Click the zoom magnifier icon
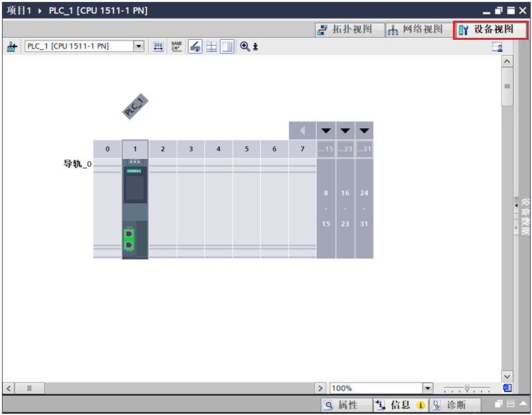The image size is (532, 415). [x=244, y=46]
